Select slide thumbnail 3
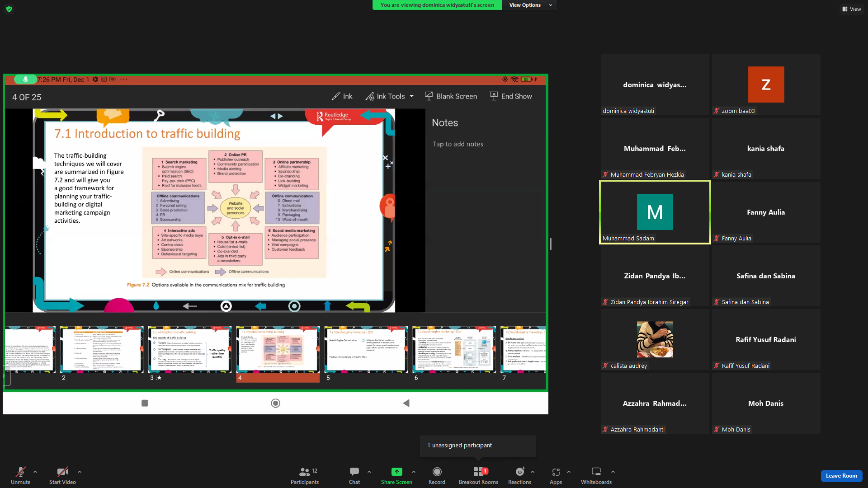Viewport: 868px width, 488px height. (190, 350)
